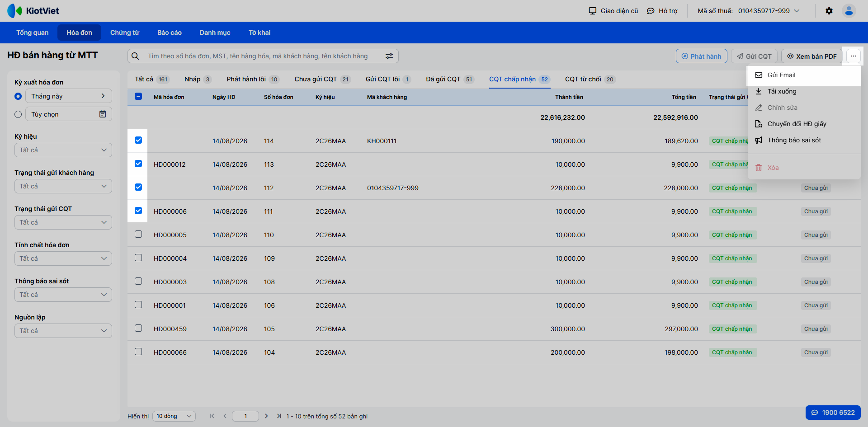Select the Tháng này radio button
Viewport: 868px width, 427px height.
pyautogui.click(x=18, y=96)
